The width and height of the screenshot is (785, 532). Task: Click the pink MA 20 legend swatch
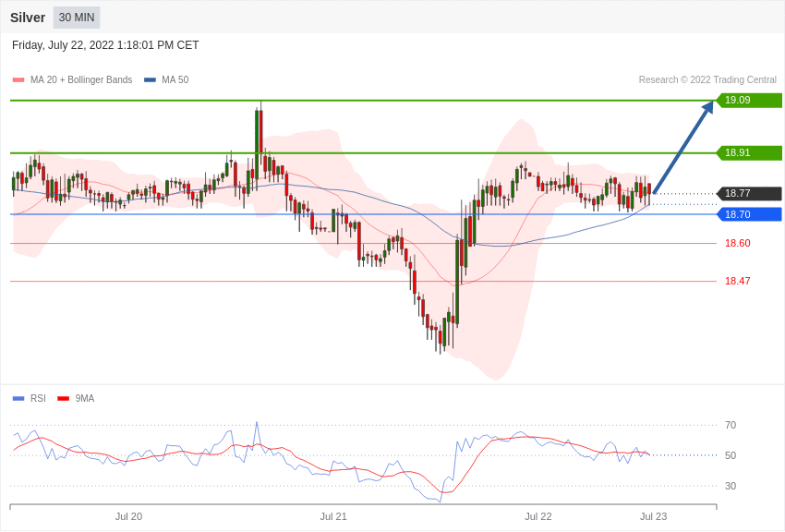coord(18,80)
